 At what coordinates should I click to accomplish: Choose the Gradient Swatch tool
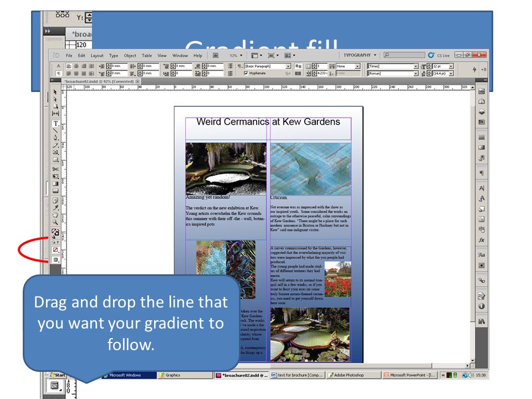[55, 183]
